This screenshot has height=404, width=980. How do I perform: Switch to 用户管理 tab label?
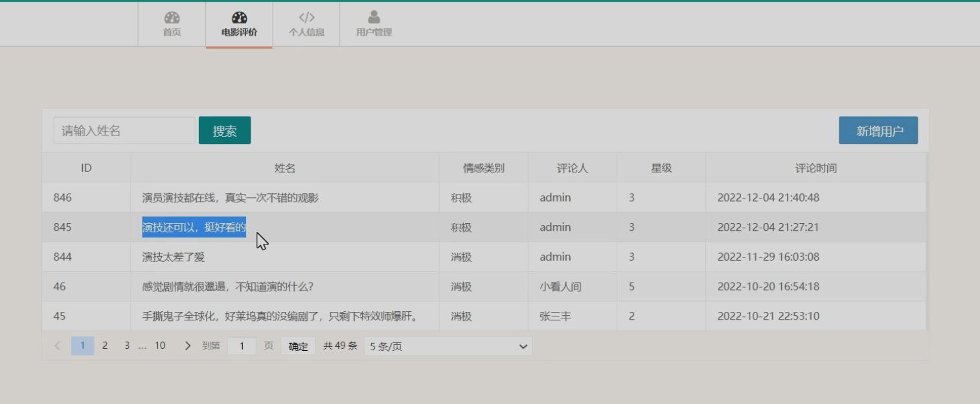click(x=374, y=32)
